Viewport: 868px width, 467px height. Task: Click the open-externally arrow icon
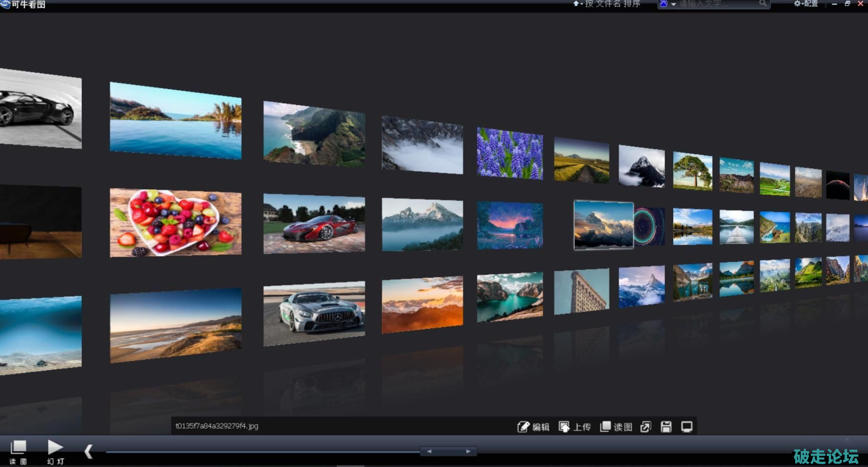click(x=646, y=427)
